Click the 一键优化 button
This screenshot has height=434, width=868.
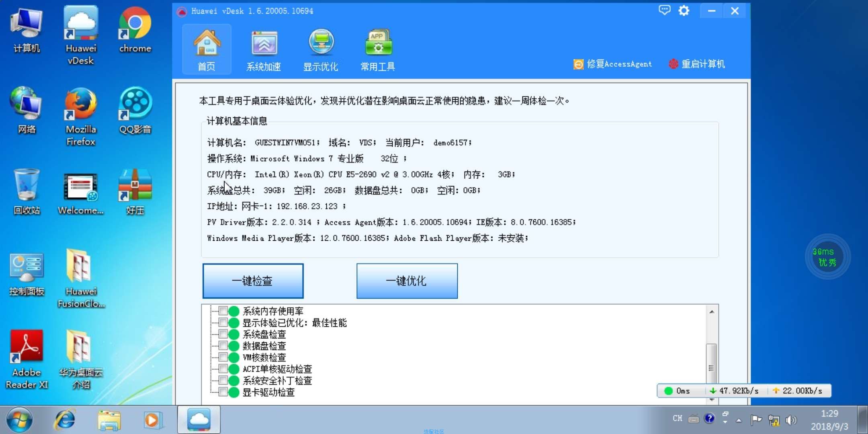pos(407,281)
